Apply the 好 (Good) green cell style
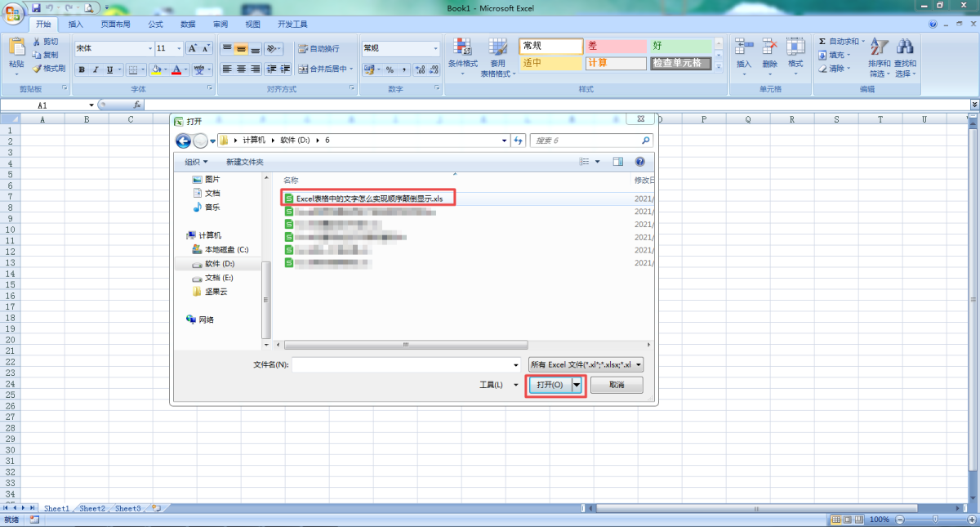The height and width of the screenshot is (527, 980). point(680,47)
